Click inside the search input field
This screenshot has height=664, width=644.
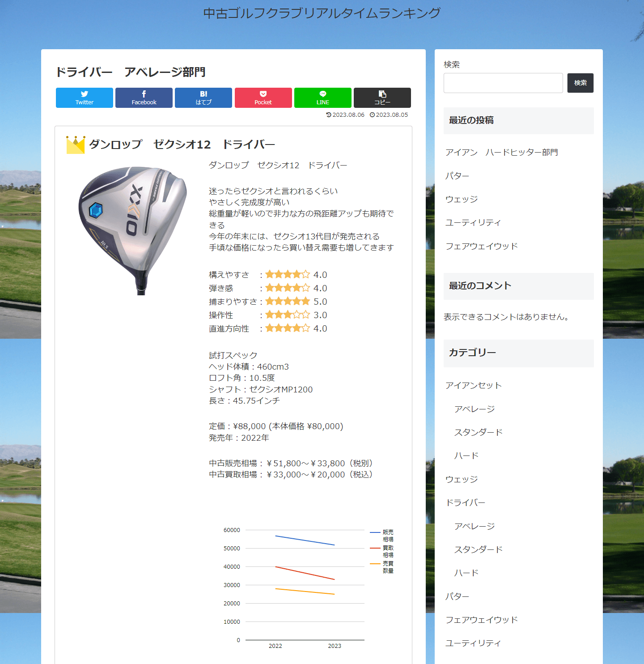click(x=503, y=83)
